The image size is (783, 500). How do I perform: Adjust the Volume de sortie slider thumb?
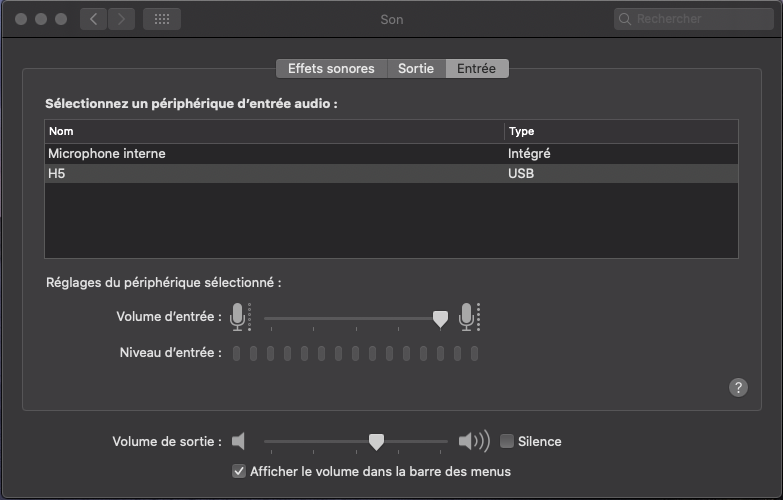coord(376,442)
